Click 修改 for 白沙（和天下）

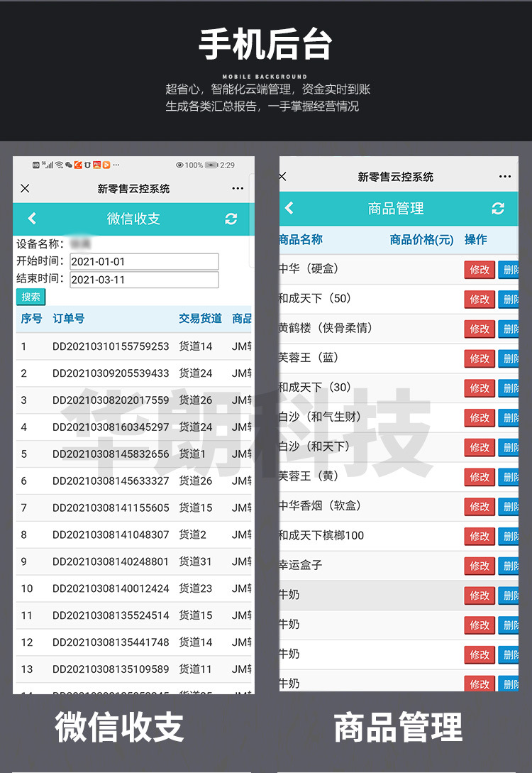click(480, 447)
